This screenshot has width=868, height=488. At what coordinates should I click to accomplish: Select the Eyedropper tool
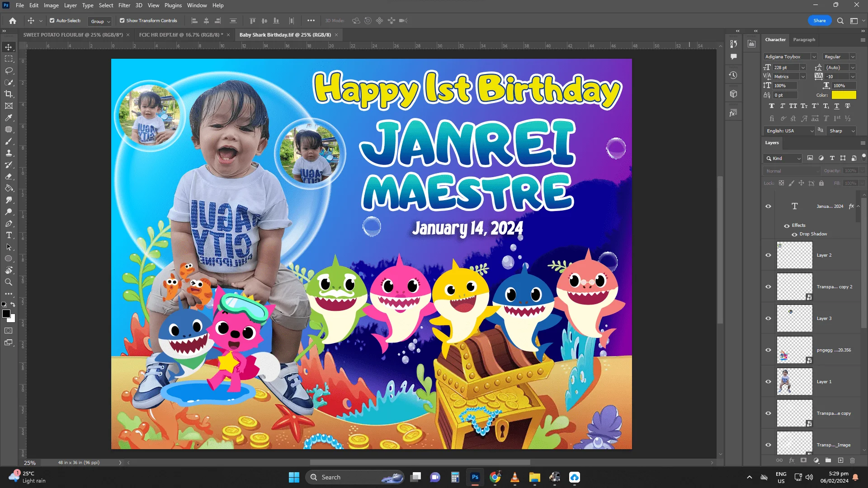pos(9,117)
